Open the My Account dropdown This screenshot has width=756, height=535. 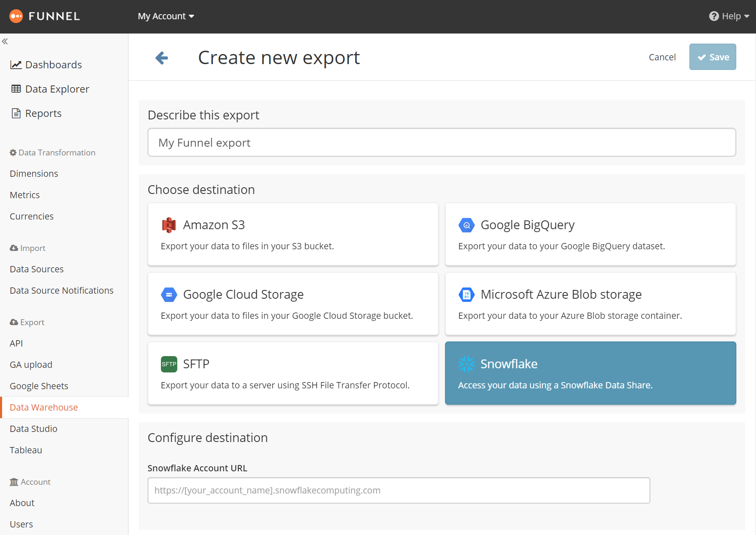pyautogui.click(x=166, y=16)
